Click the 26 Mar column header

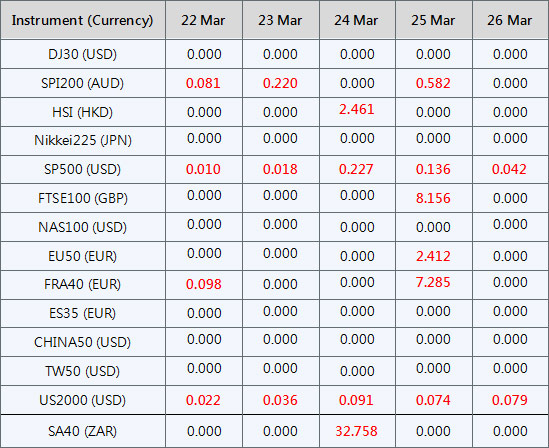510,20
